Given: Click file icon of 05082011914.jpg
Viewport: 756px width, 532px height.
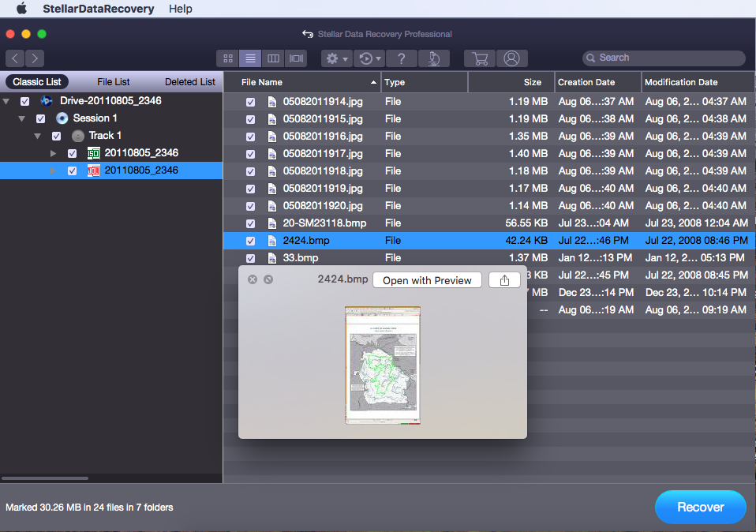Looking at the screenshot, I should (x=272, y=102).
